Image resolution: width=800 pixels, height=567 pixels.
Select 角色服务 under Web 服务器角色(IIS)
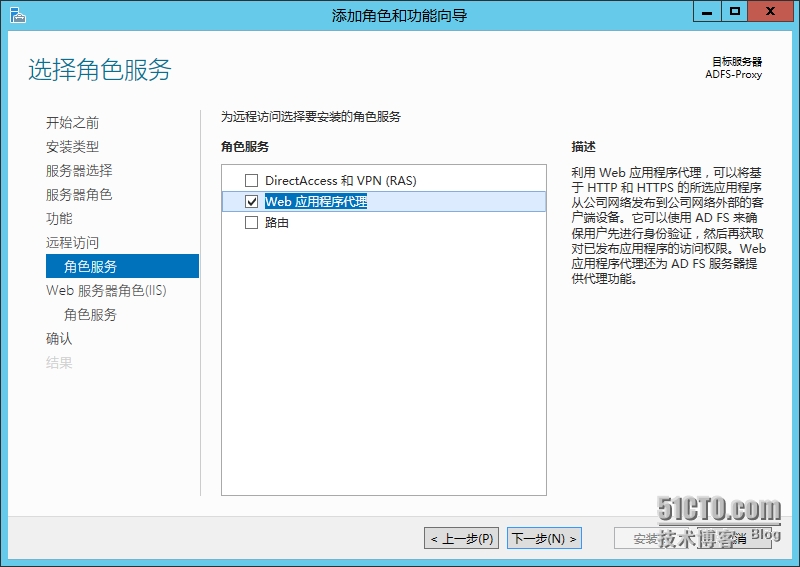coord(91,315)
